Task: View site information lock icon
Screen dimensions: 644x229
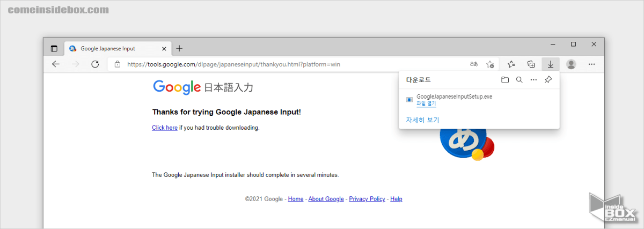Action: [x=118, y=64]
